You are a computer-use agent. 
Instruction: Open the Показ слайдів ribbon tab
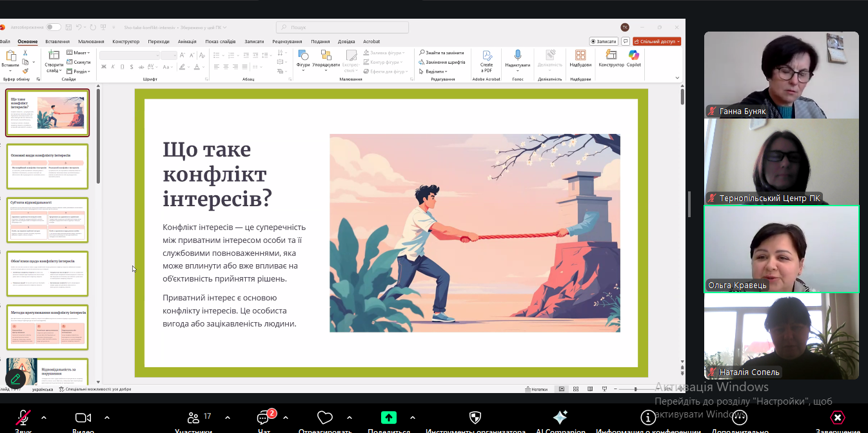tap(221, 41)
